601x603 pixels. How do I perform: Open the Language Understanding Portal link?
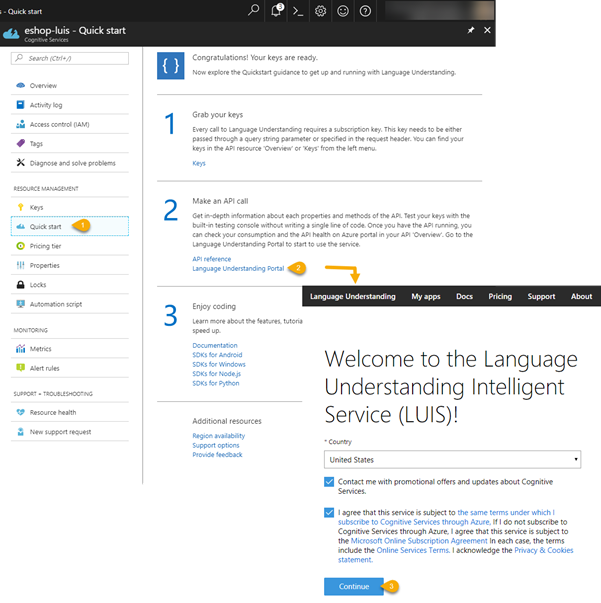[x=238, y=268]
